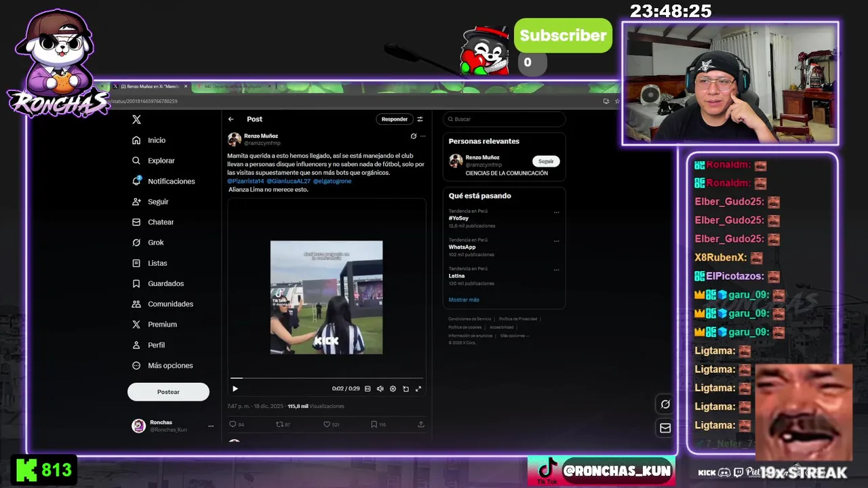Close the Renzo Muñoz en X tab

click(x=184, y=87)
